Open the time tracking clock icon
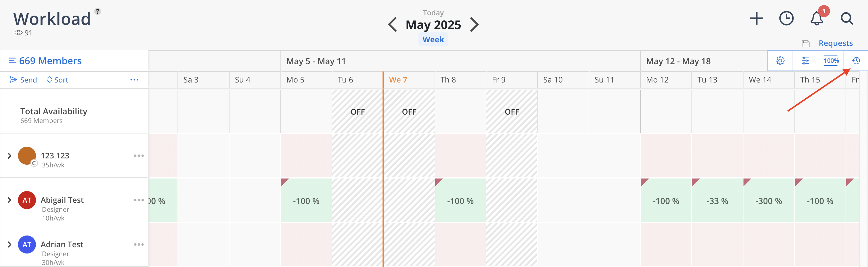868x267 pixels. click(786, 18)
